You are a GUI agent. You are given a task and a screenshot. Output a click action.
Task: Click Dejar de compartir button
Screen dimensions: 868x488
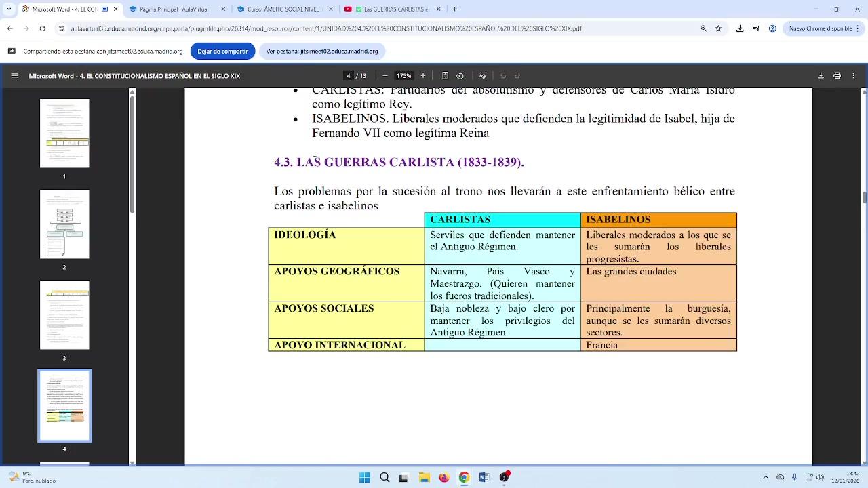click(x=222, y=52)
